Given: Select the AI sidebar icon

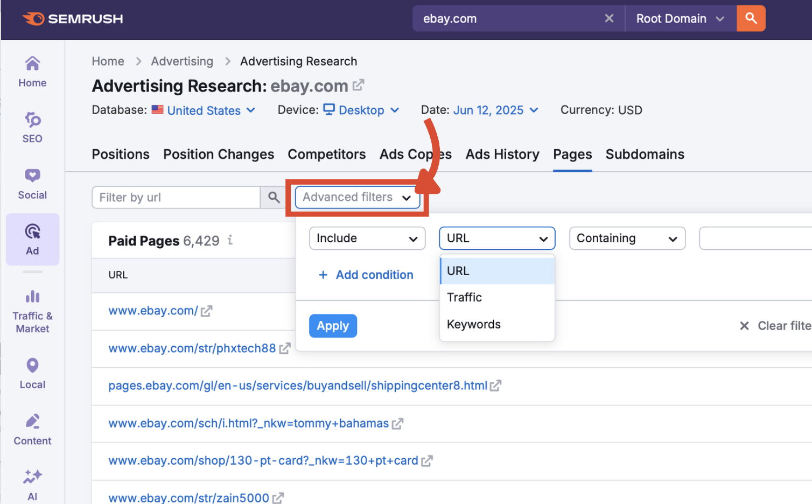Looking at the screenshot, I should click(x=32, y=482).
